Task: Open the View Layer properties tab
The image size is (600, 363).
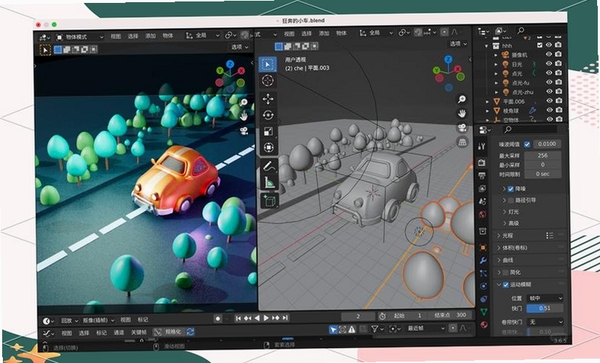Action: 482,189
